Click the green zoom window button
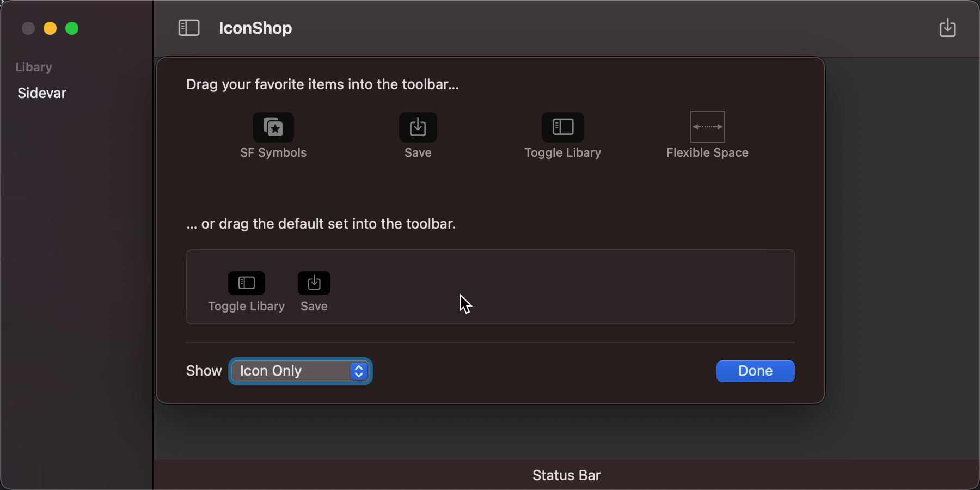 point(72,28)
